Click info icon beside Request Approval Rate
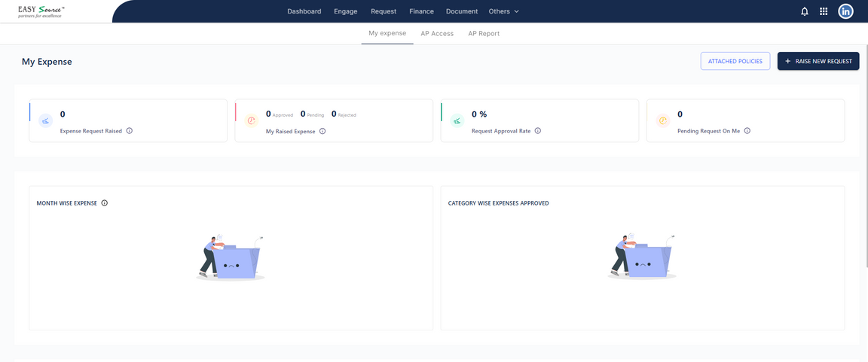868x362 pixels. click(x=538, y=131)
